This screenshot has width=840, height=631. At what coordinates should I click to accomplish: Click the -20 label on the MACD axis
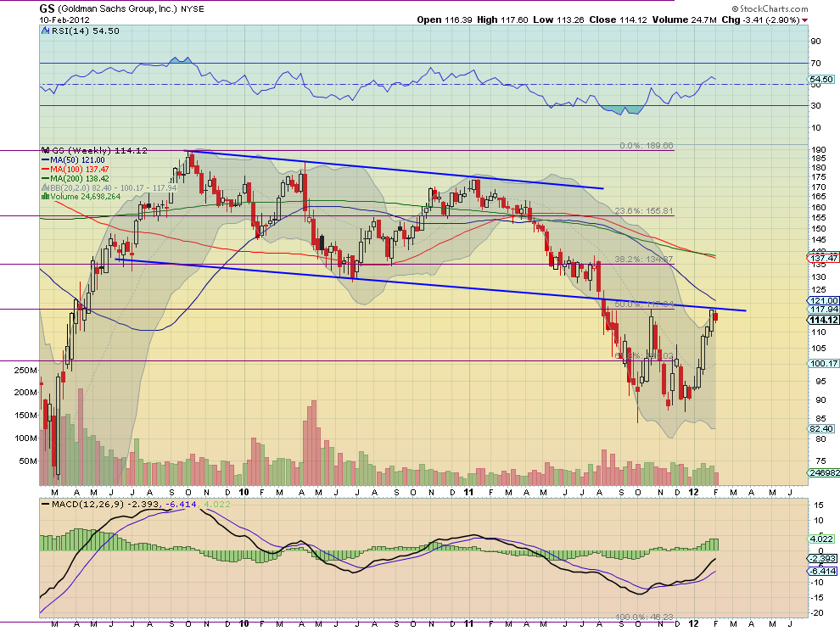coord(817,613)
